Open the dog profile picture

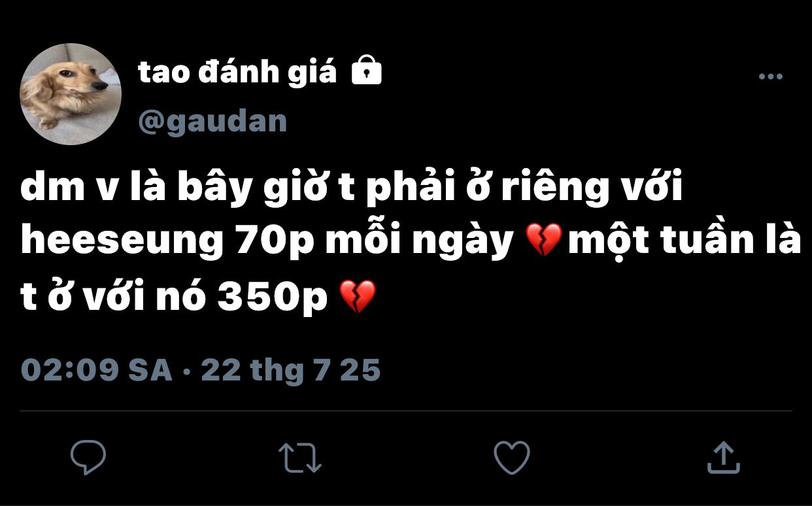coord(71,94)
